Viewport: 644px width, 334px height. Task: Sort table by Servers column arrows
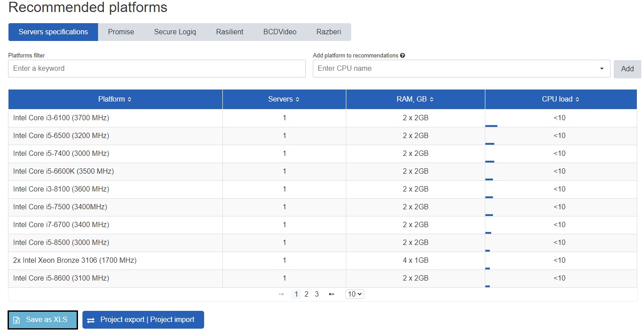tap(297, 99)
